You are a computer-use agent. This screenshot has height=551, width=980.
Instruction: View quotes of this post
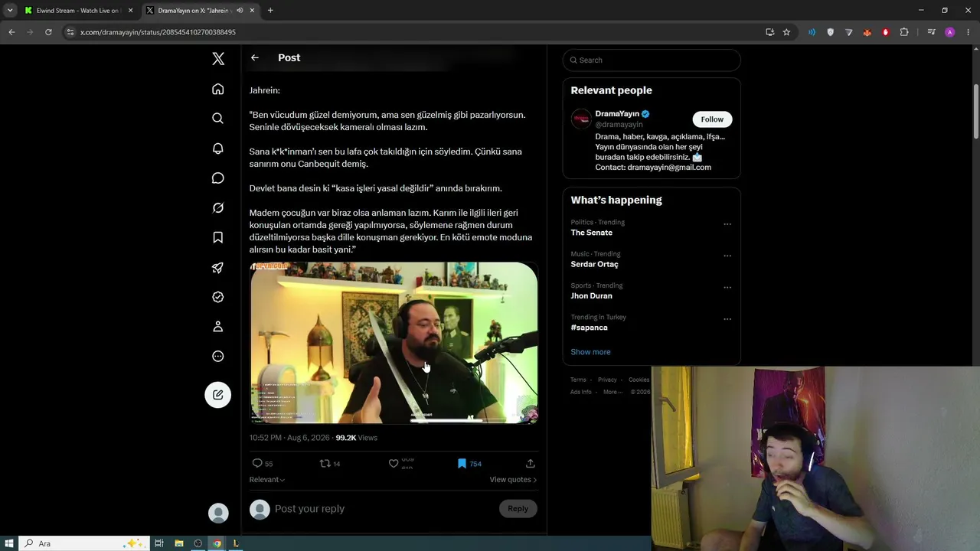click(x=513, y=480)
